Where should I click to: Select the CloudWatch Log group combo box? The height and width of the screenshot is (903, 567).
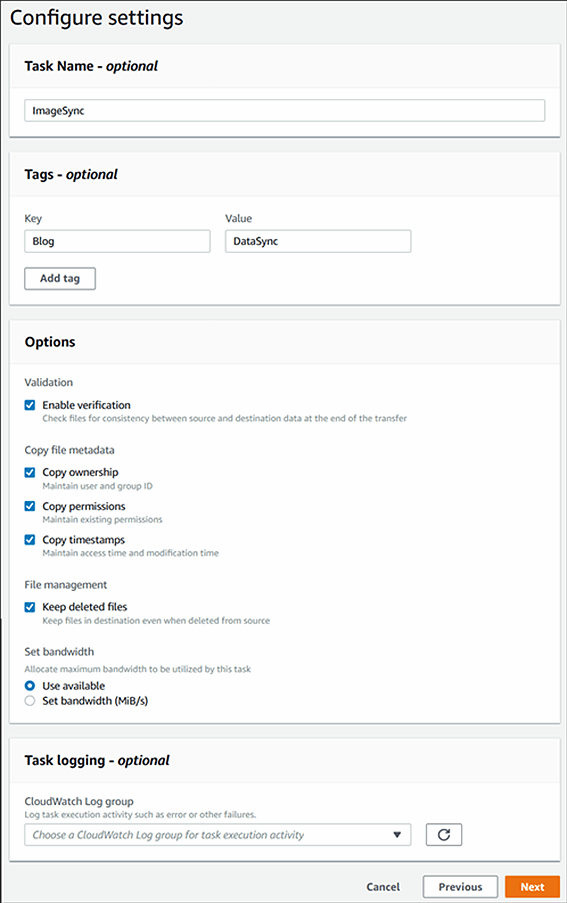pyautogui.click(x=218, y=834)
